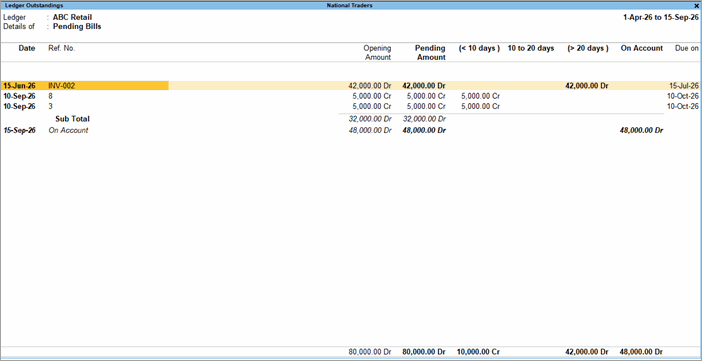Close the Ledger Outstandings window
702x361 pixels.
click(697, 5)
